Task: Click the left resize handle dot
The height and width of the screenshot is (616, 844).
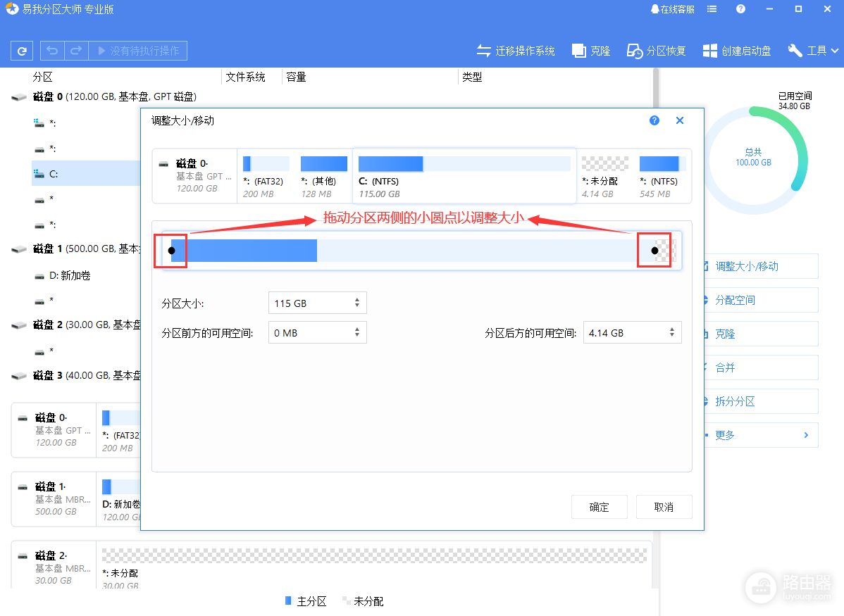Action: [171, 251]
